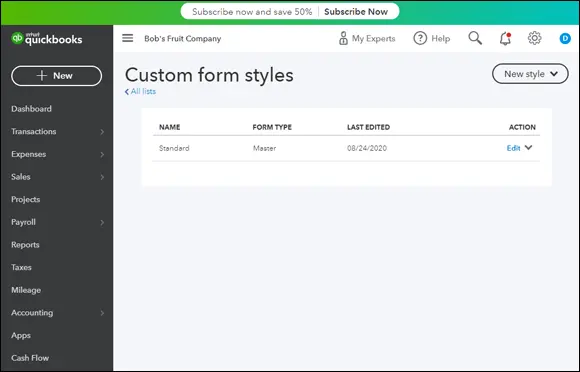
Task: Click the Bob's Fruit Company name
Action: click(x=182, y=38)
